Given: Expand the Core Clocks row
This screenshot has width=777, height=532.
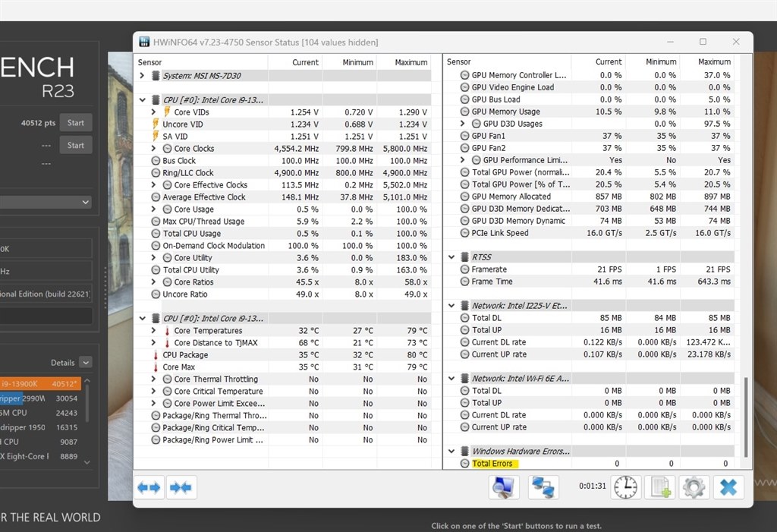Looking at the screenshot, I should (153, 148).
